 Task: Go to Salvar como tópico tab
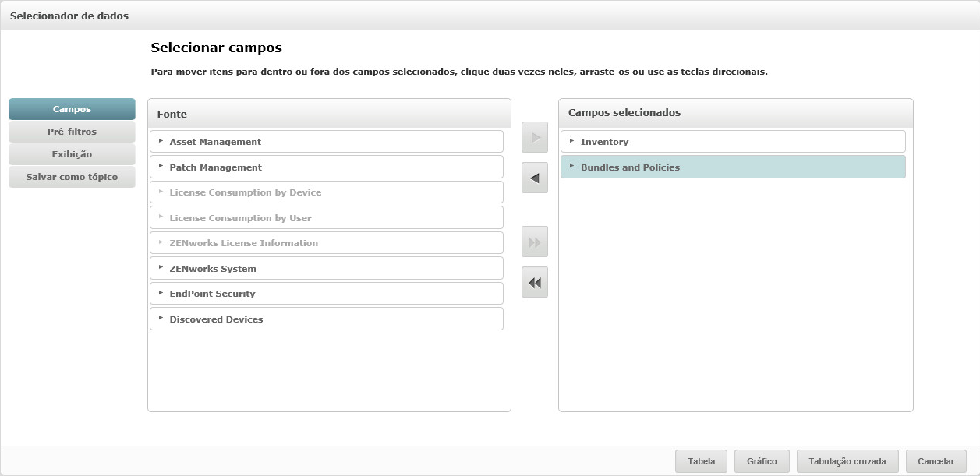click(72, 177)
